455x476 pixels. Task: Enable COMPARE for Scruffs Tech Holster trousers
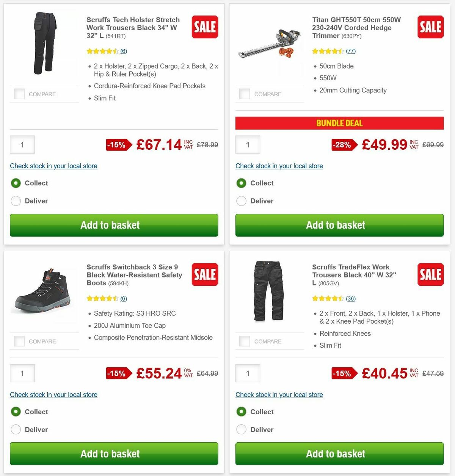[19, 94]
